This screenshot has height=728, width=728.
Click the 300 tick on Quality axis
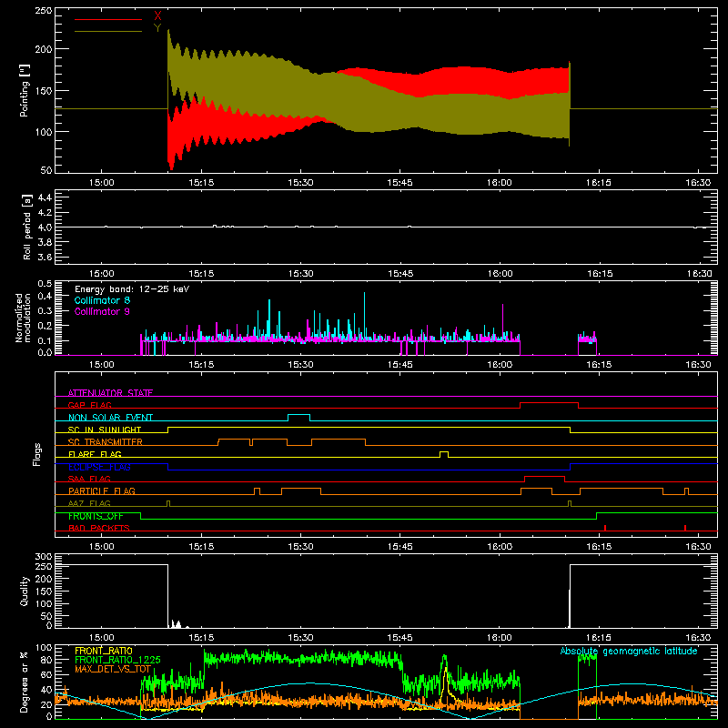coord(44,557)
